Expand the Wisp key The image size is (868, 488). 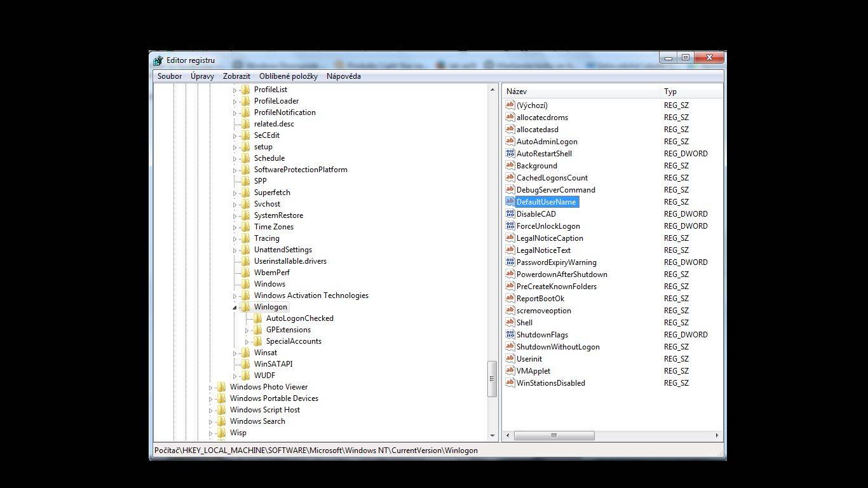tap(210, 433)
